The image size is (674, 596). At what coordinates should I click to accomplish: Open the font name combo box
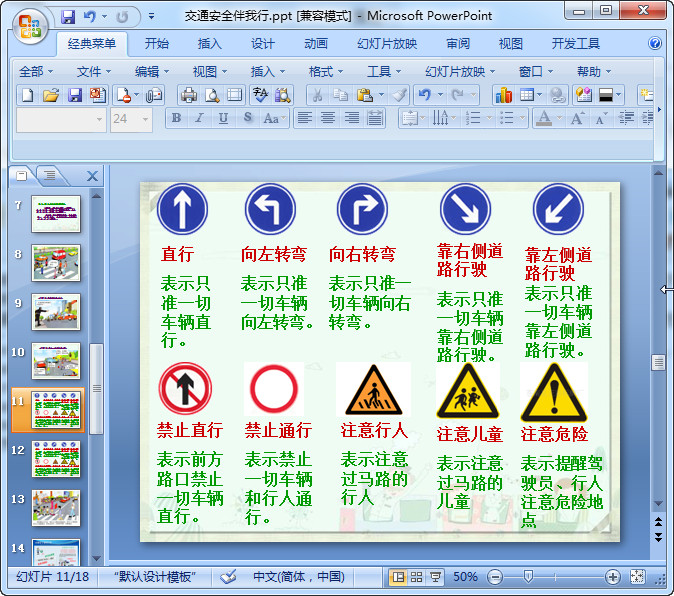click(61, 119)
